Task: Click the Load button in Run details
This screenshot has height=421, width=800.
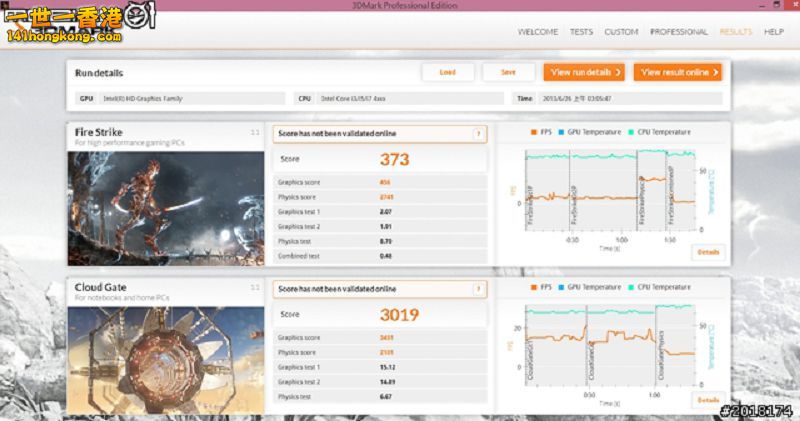Action: pyautogui.click(x=447, y=72)
